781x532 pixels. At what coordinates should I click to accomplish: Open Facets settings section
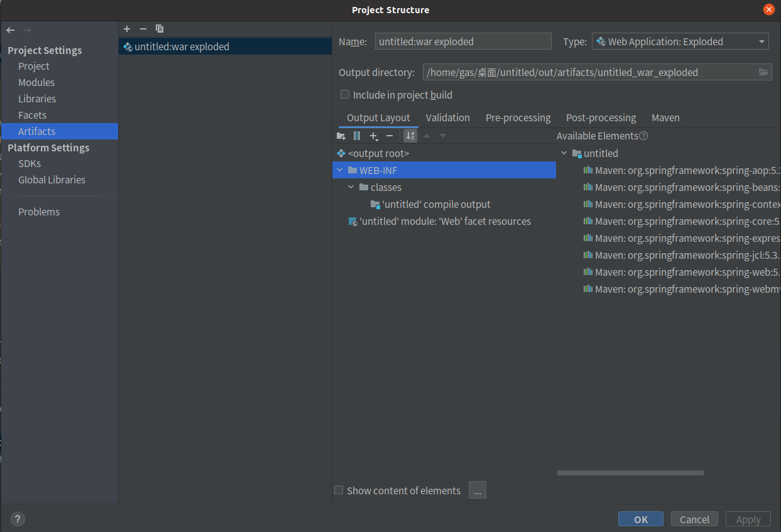[x=32, y=115]
